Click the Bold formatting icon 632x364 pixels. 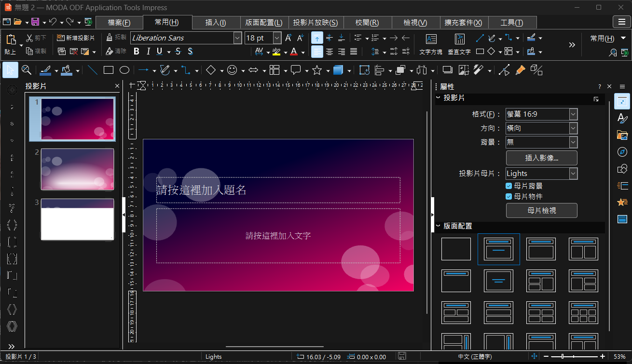[137, 52]
